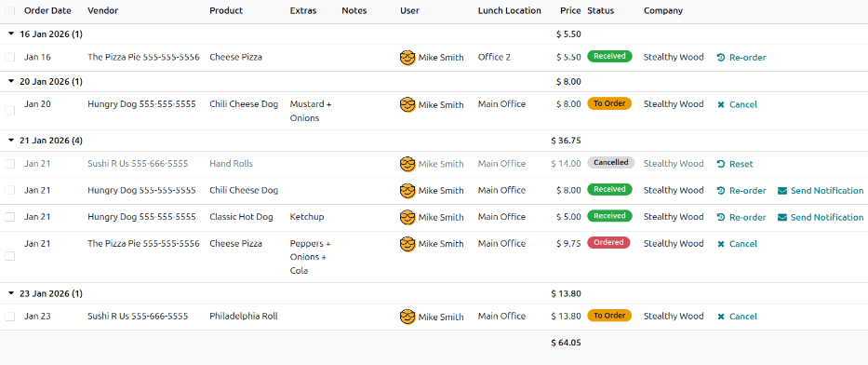This screenshot has height=365, width=868.
Task: Re-order the Classic Hot Dog
Action: 741,217
